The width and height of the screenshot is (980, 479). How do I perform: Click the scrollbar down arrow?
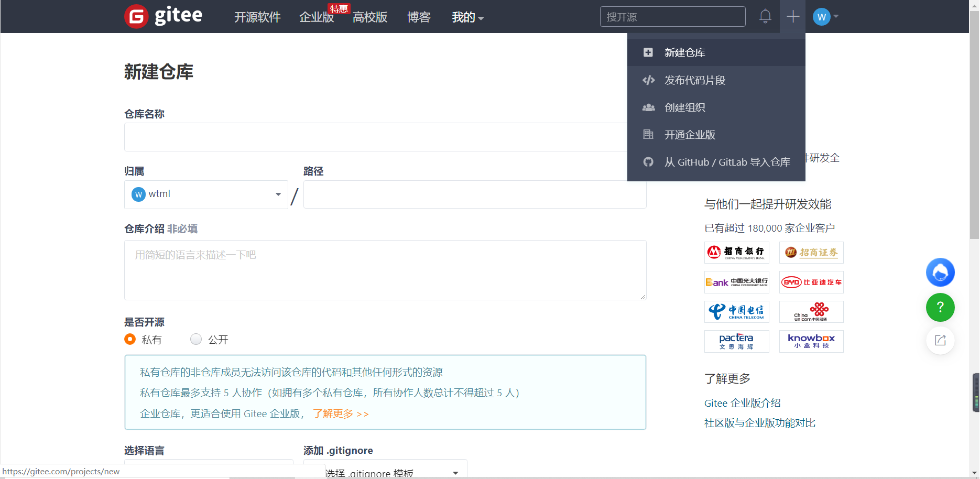pyautogui.click(x=974, y=473)
